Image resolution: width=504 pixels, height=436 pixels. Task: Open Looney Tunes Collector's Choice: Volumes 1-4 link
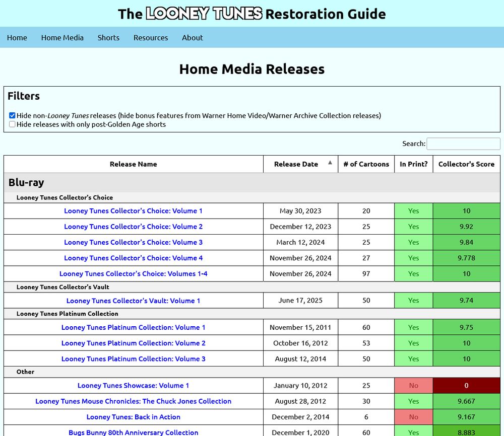point(133,274)
